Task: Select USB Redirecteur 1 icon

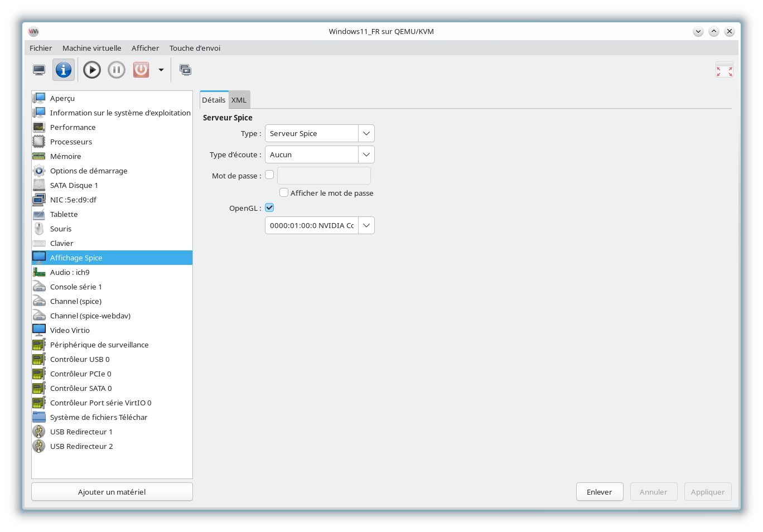Action: (x=39, y=432)
